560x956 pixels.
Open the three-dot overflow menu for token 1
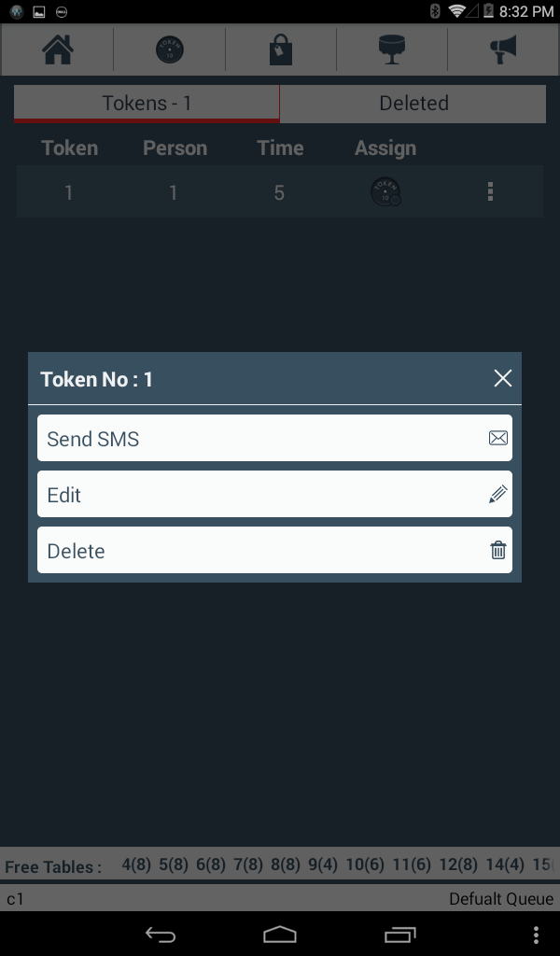tap(490, 192)
